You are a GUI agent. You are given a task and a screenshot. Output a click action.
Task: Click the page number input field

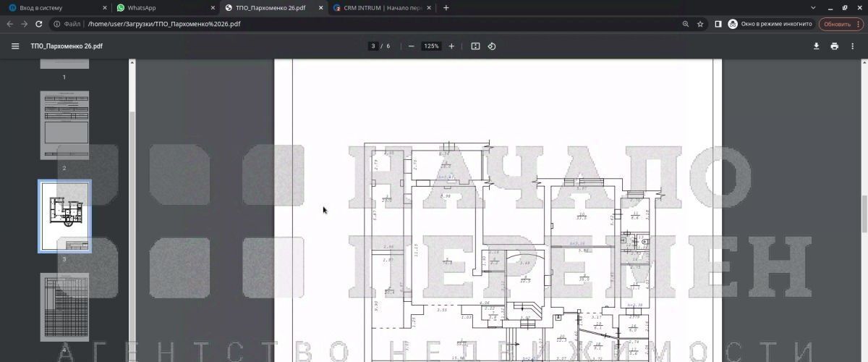pos(373,46)
